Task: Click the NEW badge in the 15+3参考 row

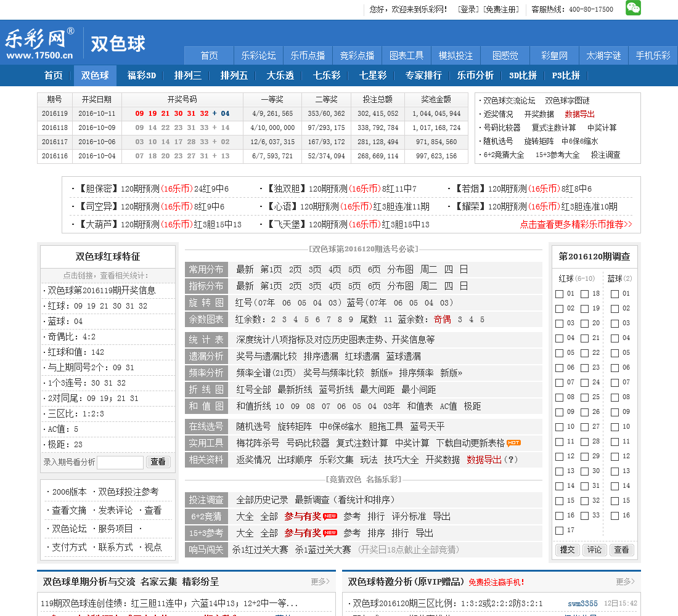Action: point(330,533)
